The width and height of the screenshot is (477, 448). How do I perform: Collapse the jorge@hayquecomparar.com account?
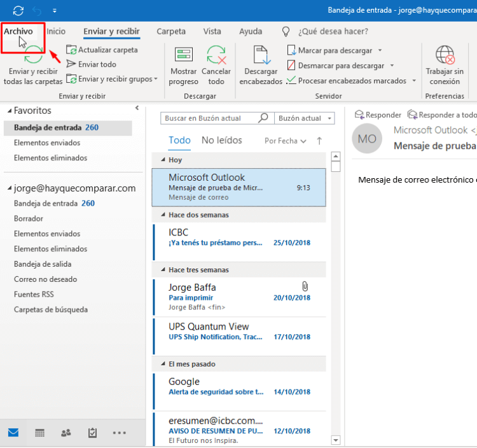coord(10,188)
